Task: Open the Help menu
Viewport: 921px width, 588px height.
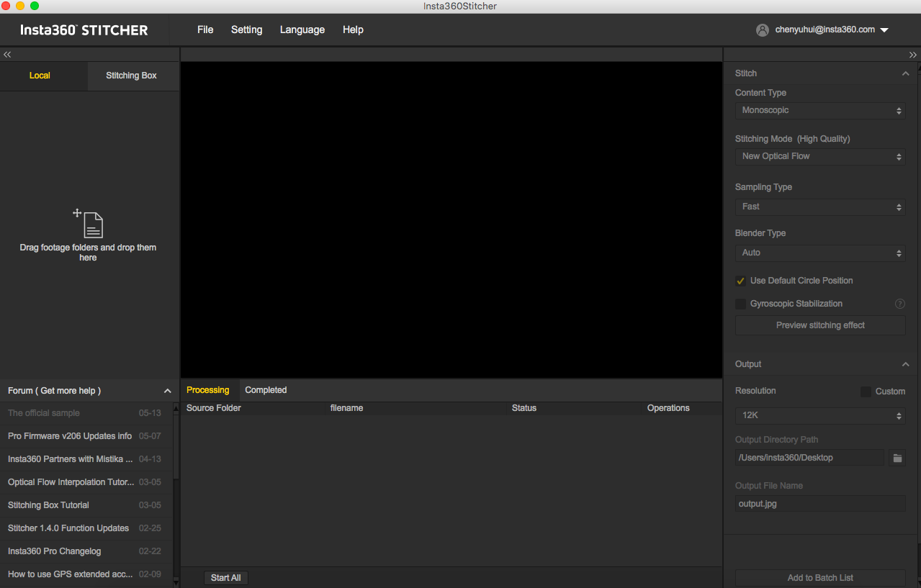Action: click(x=353, y=30)
